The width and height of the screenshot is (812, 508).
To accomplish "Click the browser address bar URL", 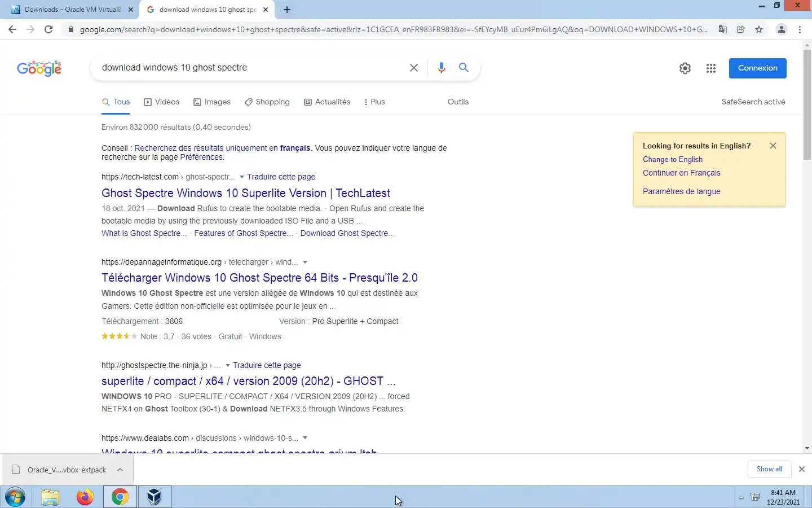I will click(393, 29).
